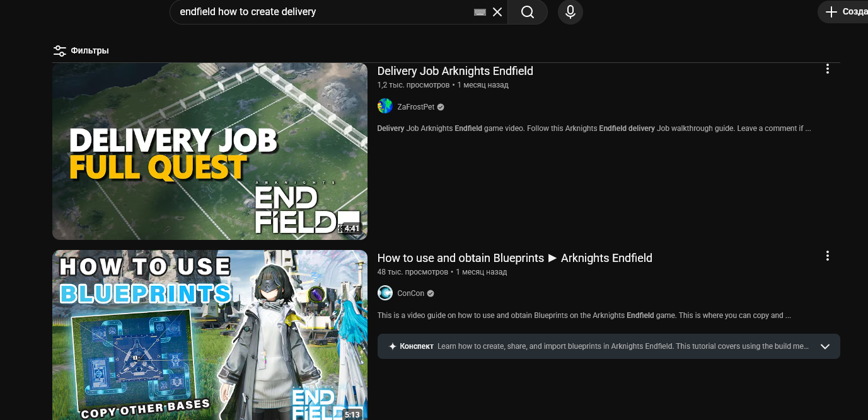This screenshot has height=420, width=868.
Task: Click ZaFrostPet channel avatar
Action: point(385,106)
